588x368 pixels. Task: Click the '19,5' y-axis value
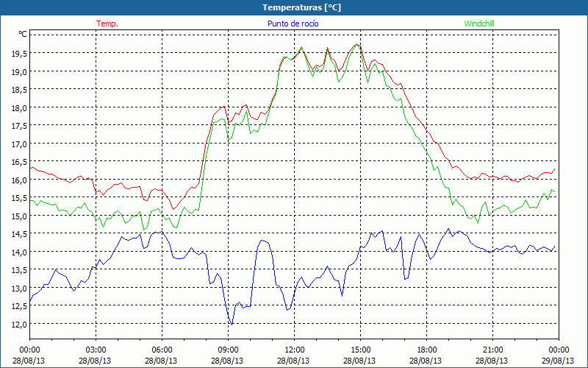click(18, 54)
